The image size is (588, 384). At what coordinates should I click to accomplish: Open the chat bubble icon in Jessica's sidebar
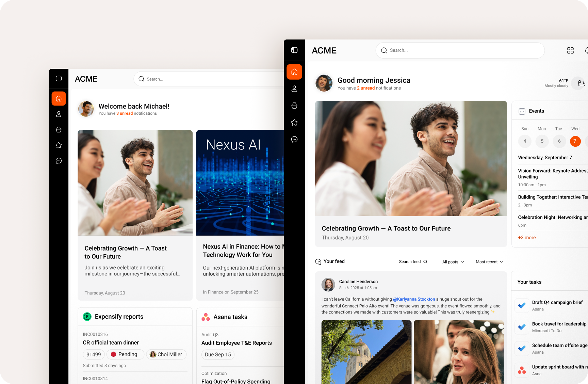click(294, 139)
